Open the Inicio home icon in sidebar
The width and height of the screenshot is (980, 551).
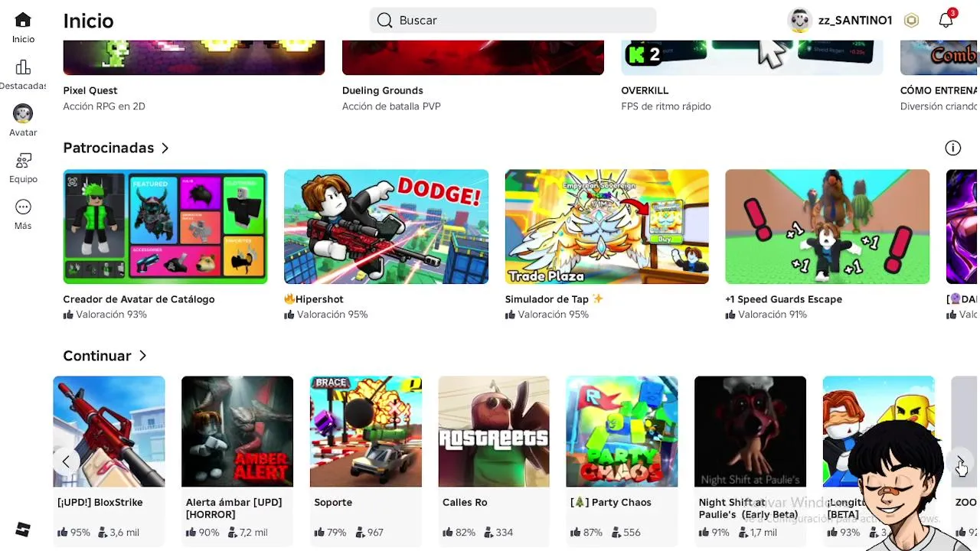tap(23, 21)
